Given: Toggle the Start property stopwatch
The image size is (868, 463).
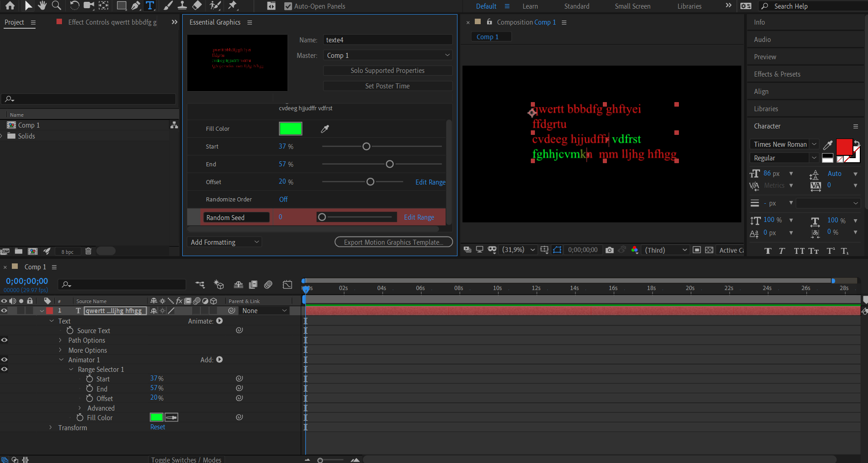Looking at the screenshot, I should [89, 379].
